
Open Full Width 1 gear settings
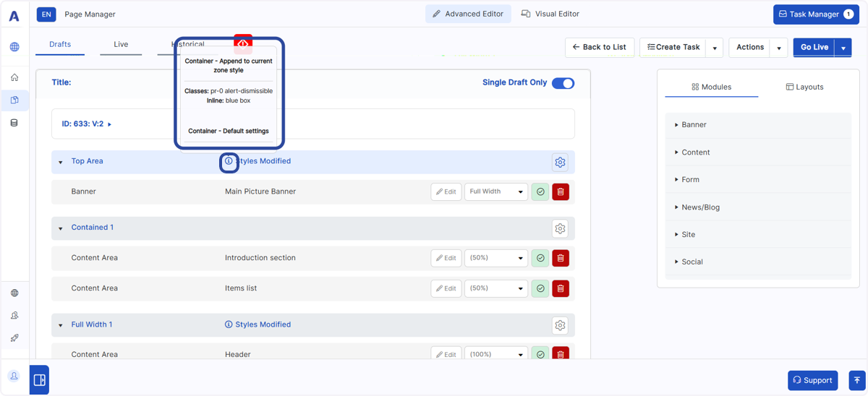(x=560, y=325)
